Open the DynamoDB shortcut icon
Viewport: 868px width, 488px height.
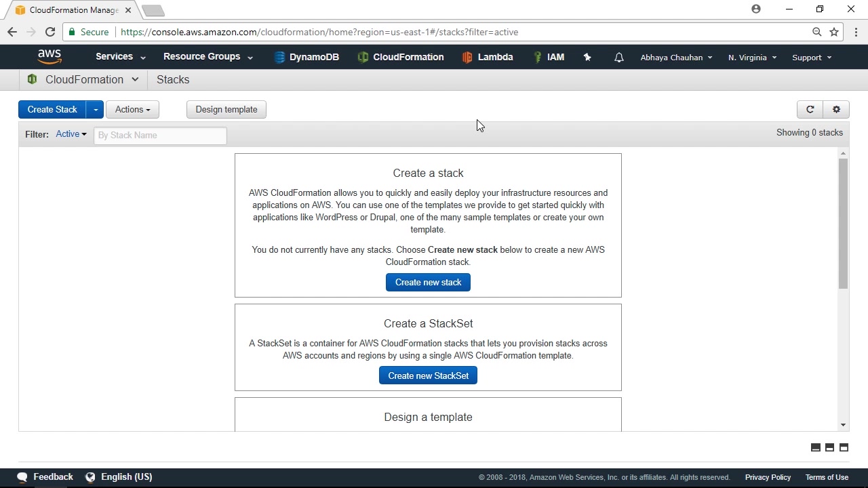coord(279,58)
